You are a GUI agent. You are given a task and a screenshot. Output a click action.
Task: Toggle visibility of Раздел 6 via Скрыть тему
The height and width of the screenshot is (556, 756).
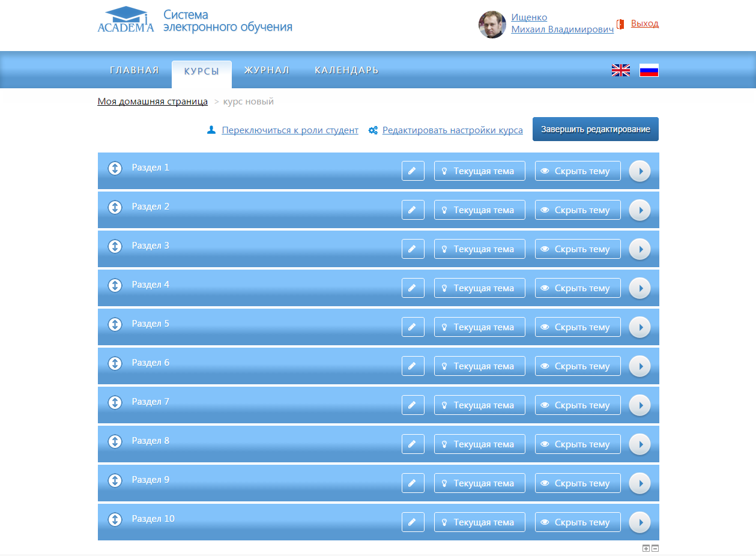pyautogui.click(x=577, y=366)
